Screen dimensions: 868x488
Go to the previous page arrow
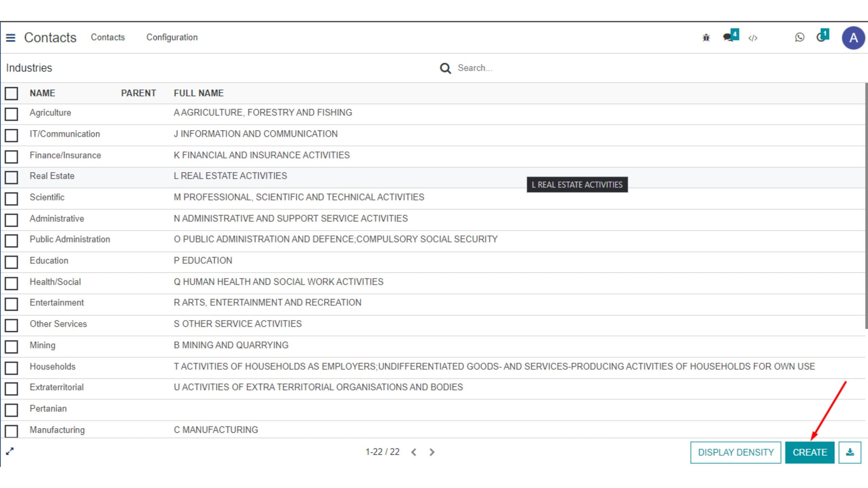click(413, 452)
